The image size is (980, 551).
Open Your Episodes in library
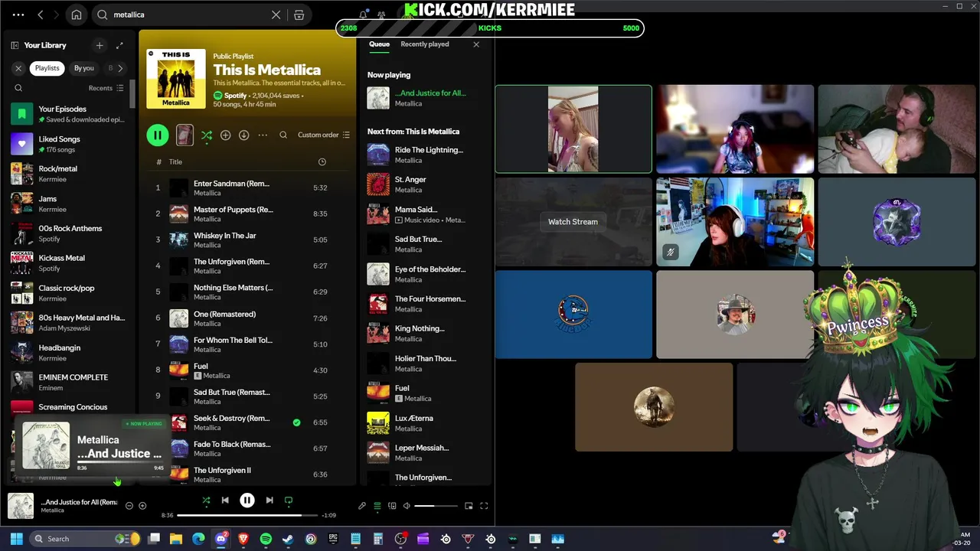67,114
